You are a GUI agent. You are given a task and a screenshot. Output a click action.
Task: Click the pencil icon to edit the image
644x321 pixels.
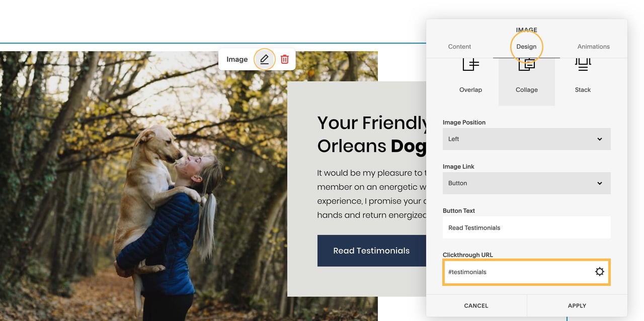(x=265, y=59)
